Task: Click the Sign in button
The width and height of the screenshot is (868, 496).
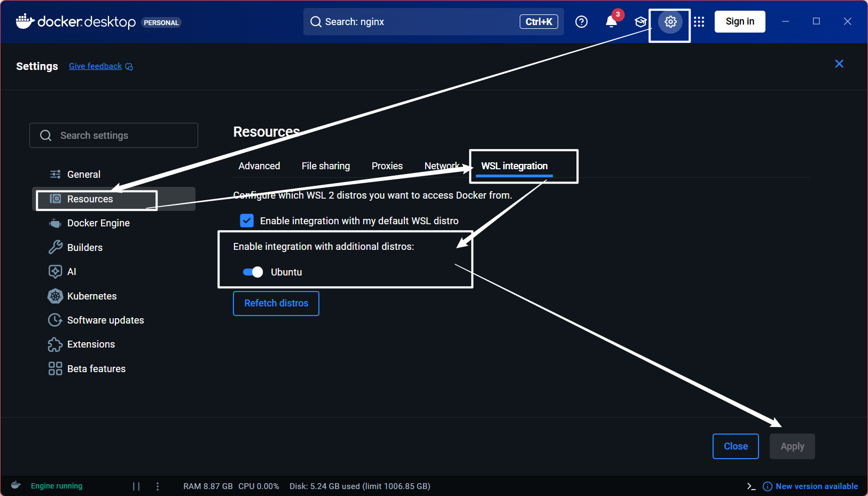Action: coord(740,21)
